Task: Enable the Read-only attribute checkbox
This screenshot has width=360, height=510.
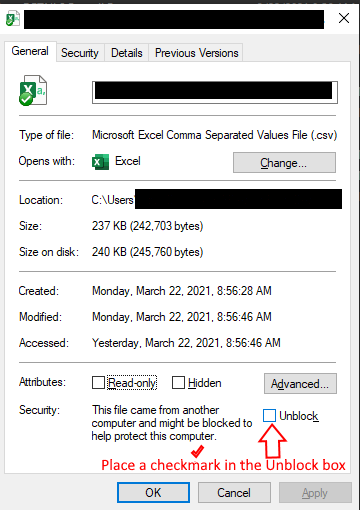Action: (x=98, y=383)
